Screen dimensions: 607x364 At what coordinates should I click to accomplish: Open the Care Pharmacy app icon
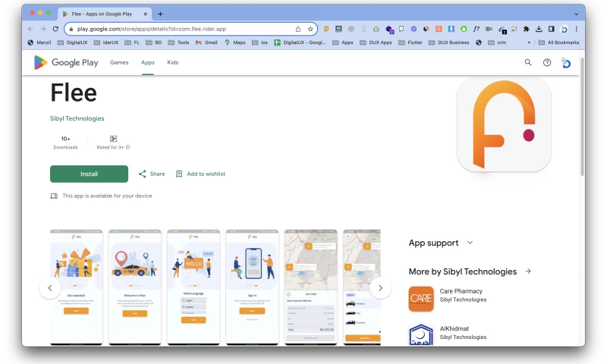click(421, 299)
